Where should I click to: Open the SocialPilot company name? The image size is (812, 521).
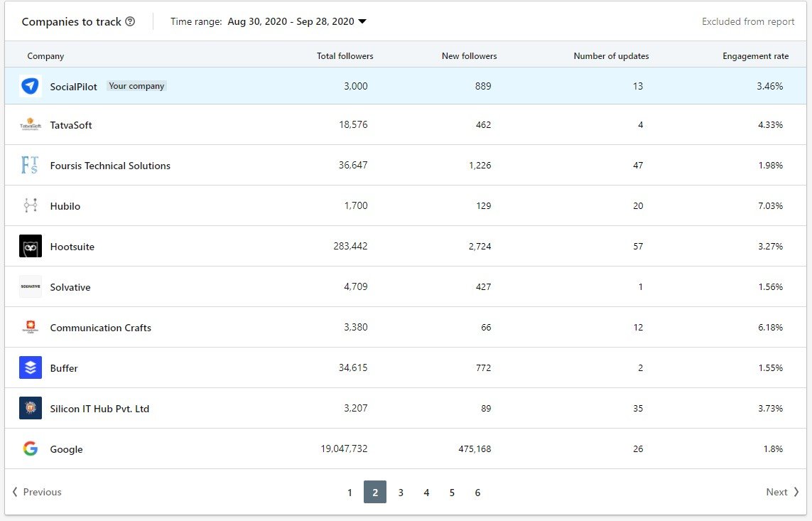tap(74, 87)
